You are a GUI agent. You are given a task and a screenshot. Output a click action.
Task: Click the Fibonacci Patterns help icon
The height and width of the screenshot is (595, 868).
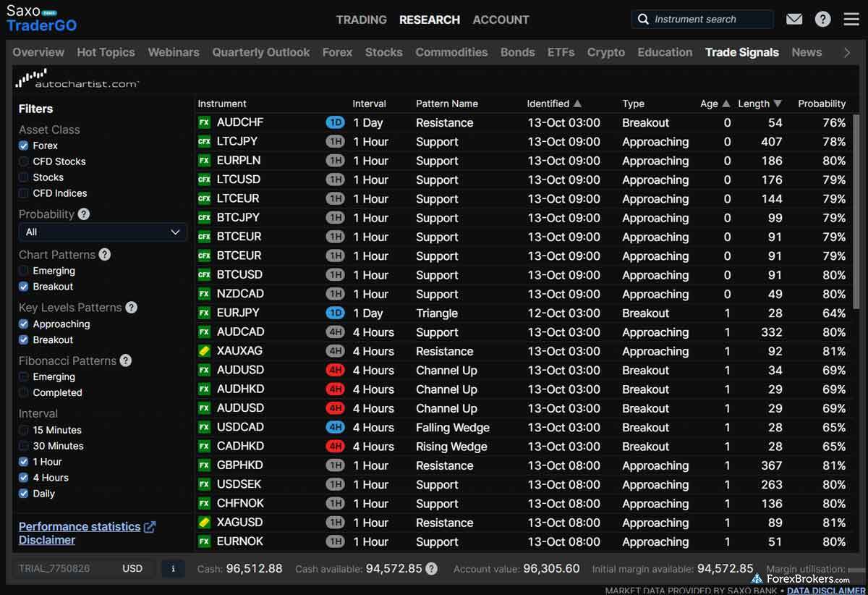[125, 360]
